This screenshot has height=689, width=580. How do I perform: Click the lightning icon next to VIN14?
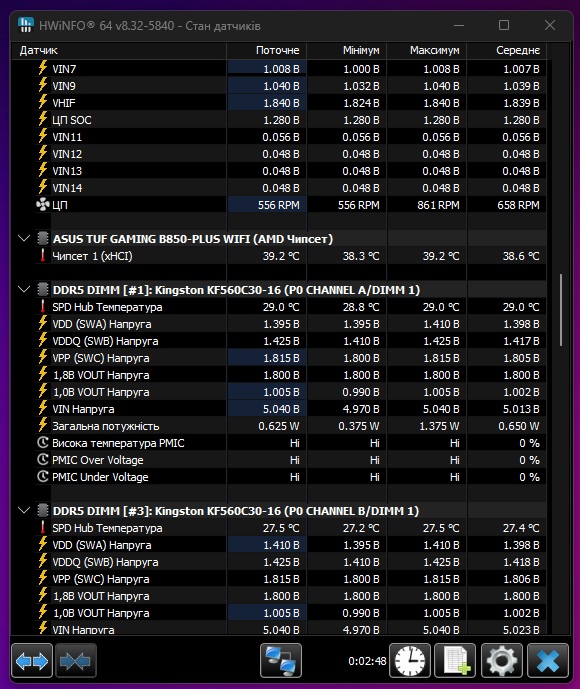click(x=43, y=188)
